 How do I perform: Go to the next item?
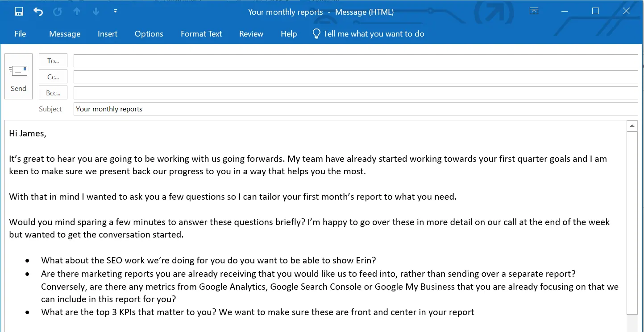pos(96,11)
